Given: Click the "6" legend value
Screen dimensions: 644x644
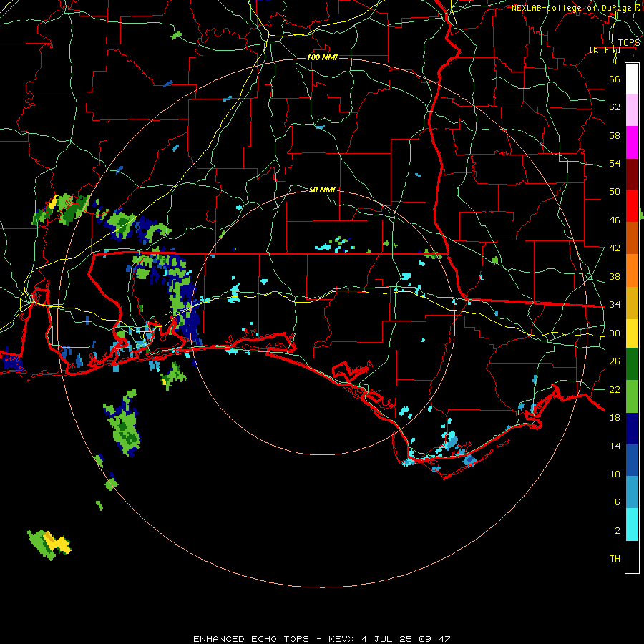Looking at the screenshot, I should tap(618, 502).
